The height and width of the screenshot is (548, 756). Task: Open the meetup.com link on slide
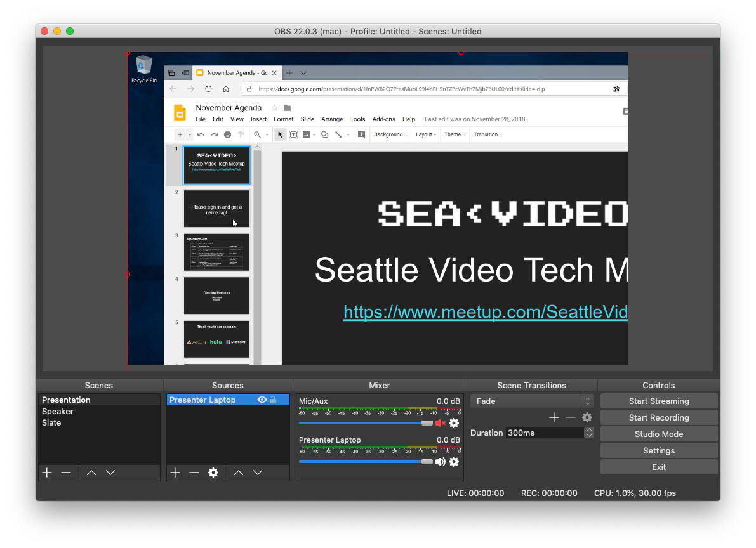pyautogui.click(x=485, y=312)
